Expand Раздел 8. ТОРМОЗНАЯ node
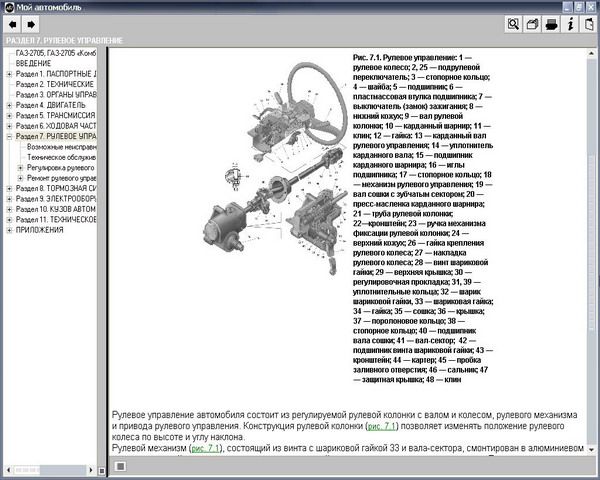600x480 pixels. coord(9,187)
